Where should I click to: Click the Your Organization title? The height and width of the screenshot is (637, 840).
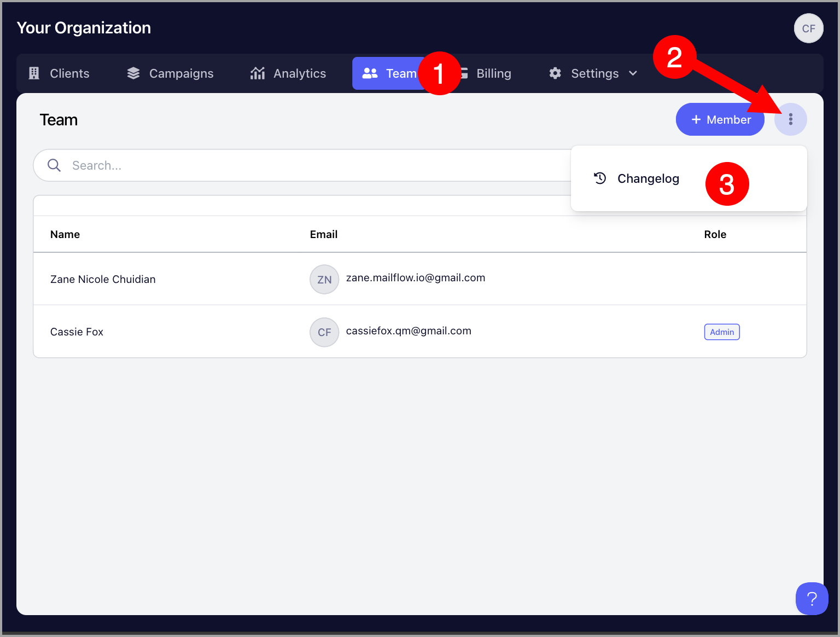point(84,28)
